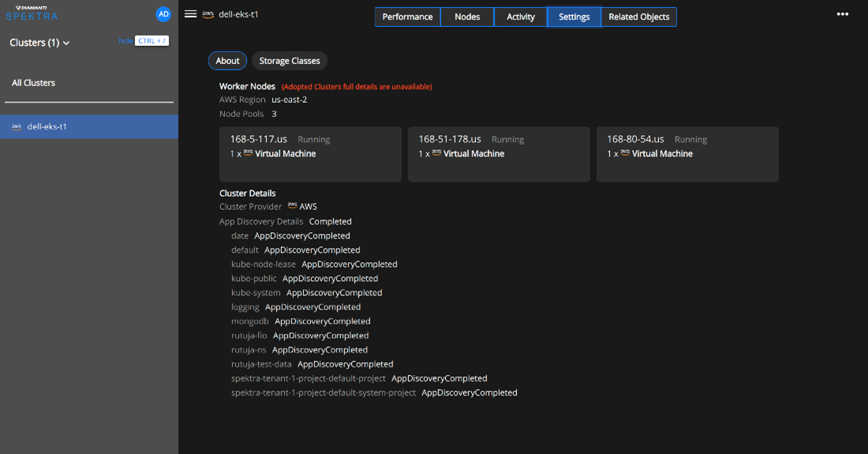Click AWS icon in 168-51-178.us card

point(437,153)
